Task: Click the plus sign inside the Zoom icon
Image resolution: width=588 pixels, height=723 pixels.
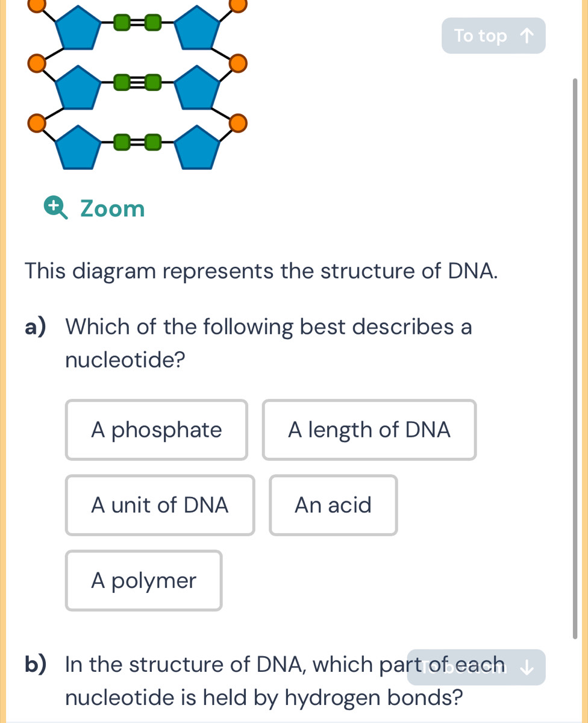Action: tap(54, 205)
